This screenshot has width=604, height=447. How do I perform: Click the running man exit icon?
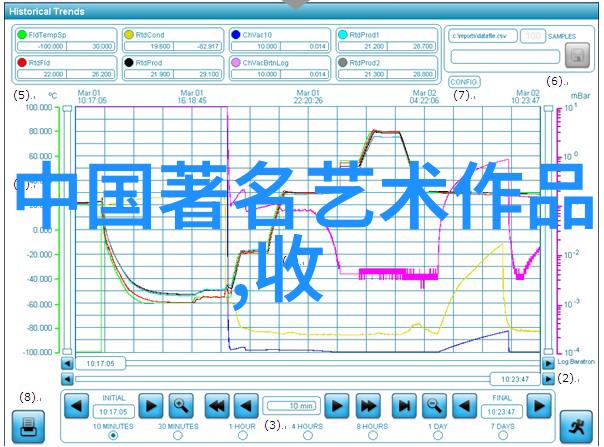point(576,427)
